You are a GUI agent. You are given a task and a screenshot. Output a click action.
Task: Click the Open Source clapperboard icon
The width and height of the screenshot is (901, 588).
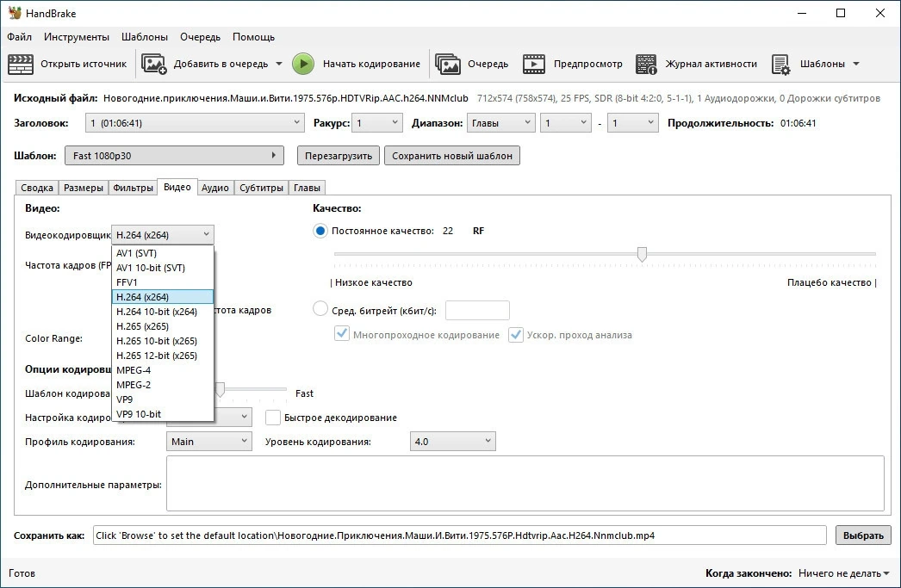point(21,64)
